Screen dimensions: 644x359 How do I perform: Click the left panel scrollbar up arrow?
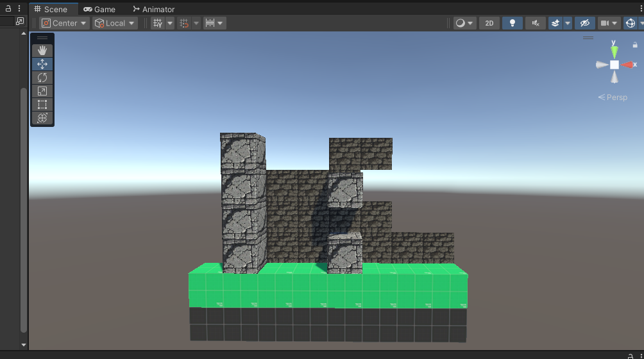(23, 33)
